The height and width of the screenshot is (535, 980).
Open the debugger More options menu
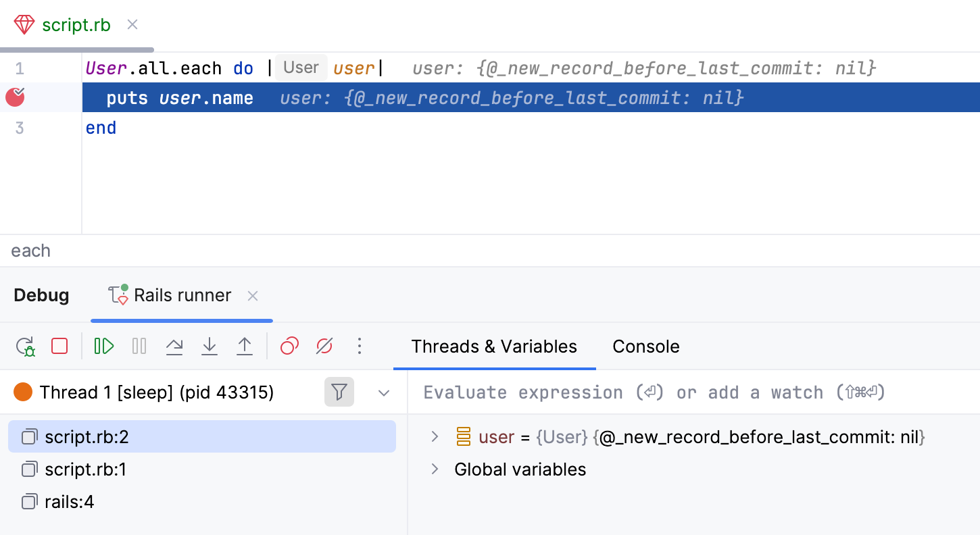[x=360, y=346]
